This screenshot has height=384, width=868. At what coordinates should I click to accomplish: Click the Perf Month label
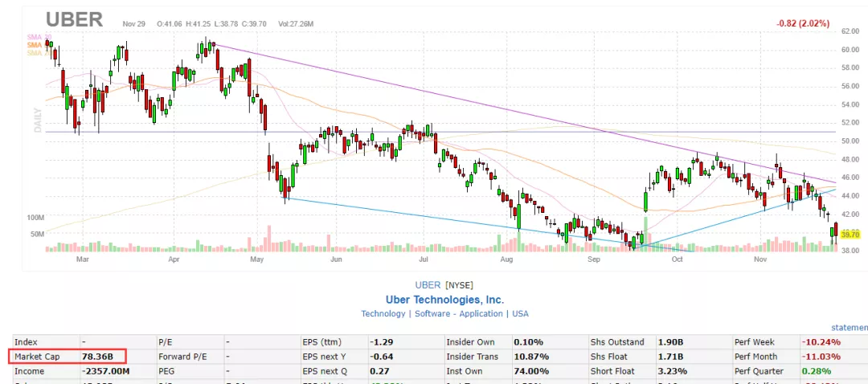(755, 357)
